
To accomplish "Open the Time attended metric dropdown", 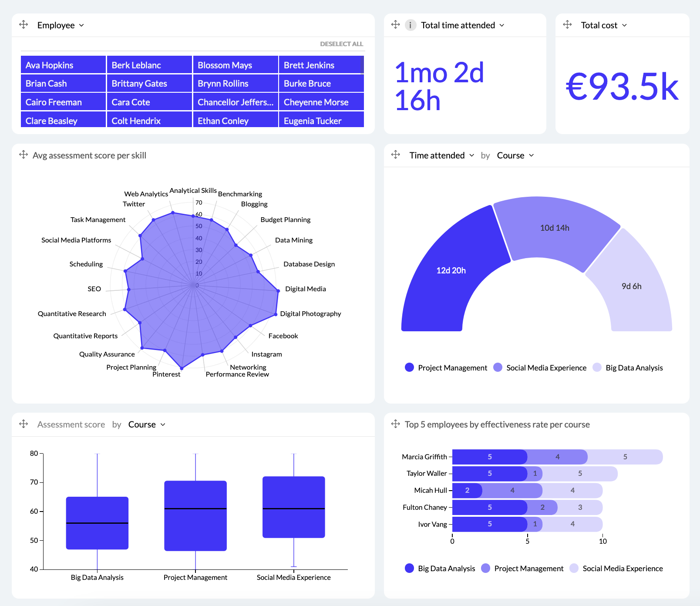I will click(x=442, y=155).
